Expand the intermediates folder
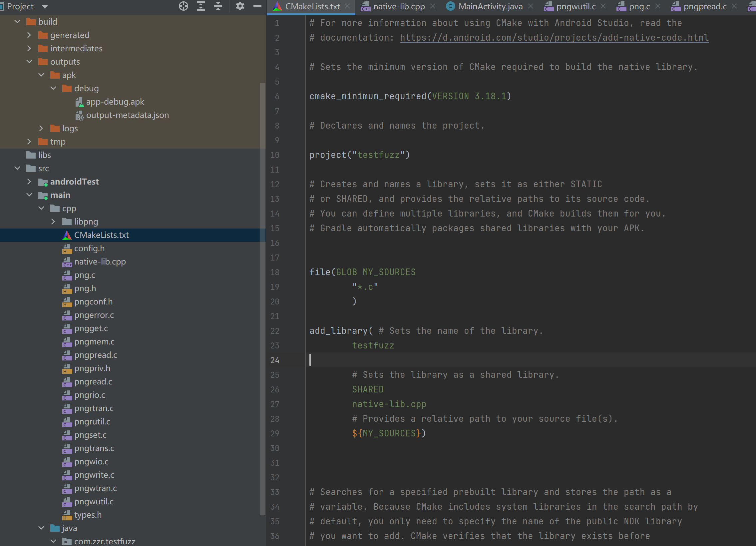This screenshot has width=756, height=546. (x=29, y=48)
